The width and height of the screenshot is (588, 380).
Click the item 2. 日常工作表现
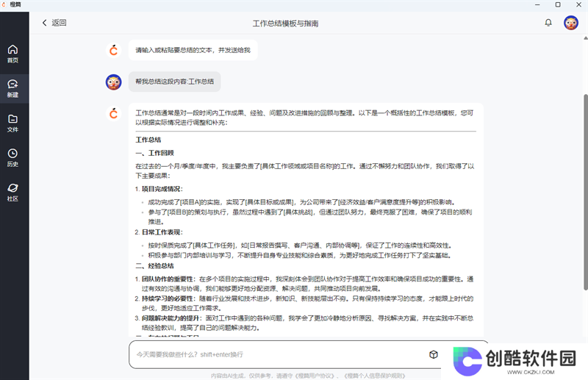click(159, 232)
